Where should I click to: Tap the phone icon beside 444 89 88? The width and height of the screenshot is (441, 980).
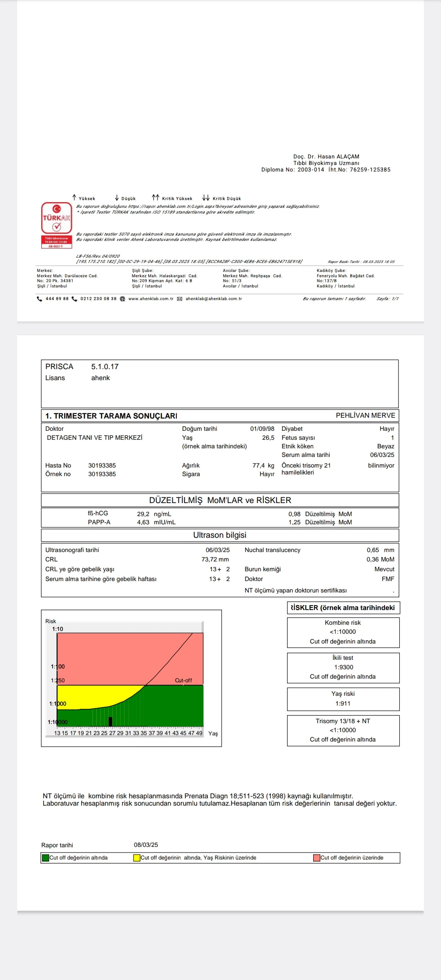40,299
